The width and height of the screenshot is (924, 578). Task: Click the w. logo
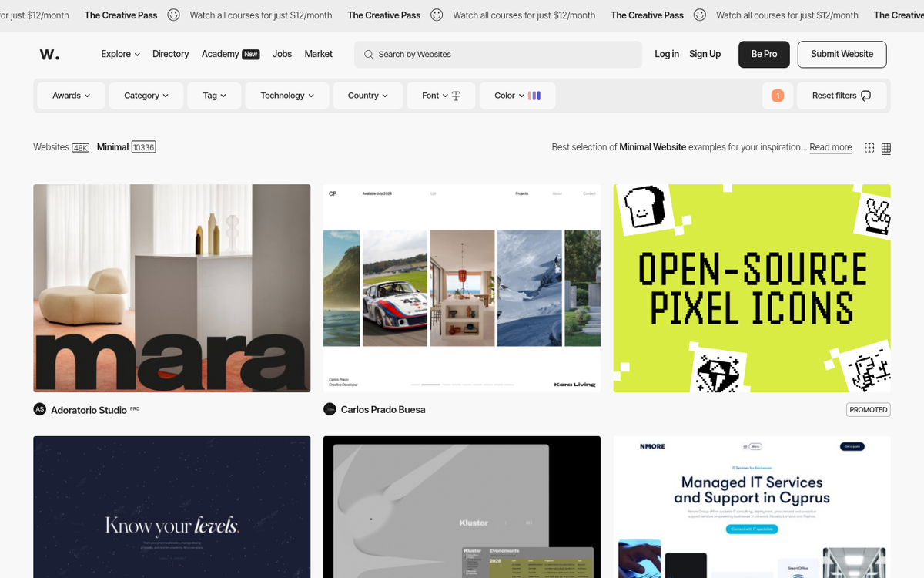pyautogui.click(x=49, y=54)
